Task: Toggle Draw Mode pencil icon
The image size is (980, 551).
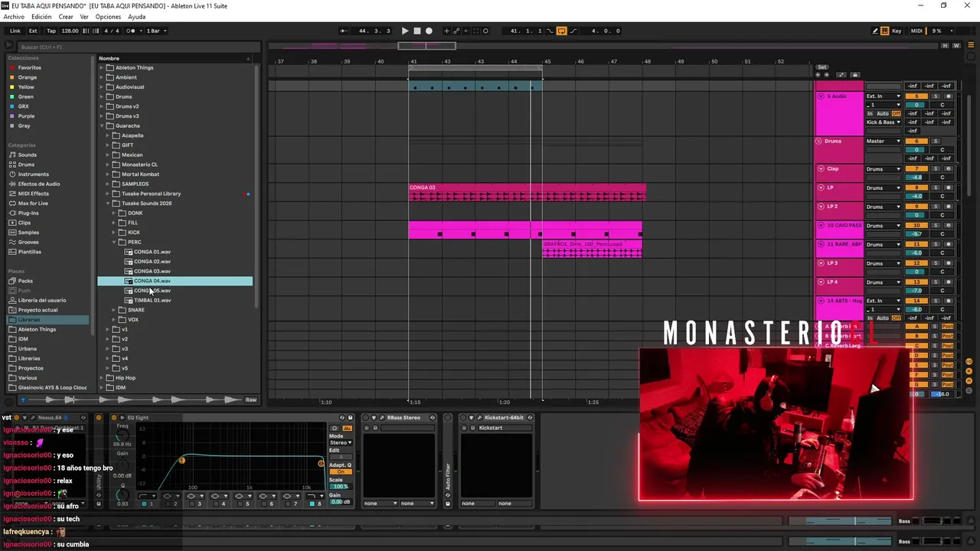Action: 875,31
